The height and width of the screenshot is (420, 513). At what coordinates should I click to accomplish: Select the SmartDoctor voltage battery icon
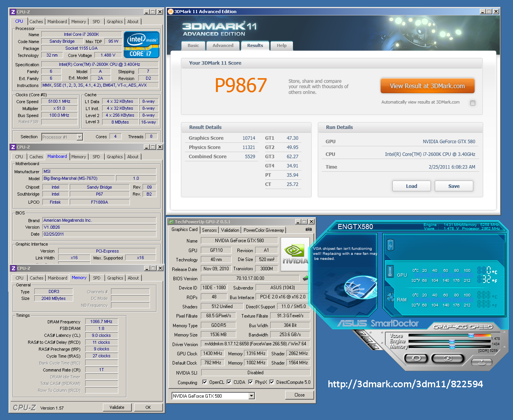(391, 245)
